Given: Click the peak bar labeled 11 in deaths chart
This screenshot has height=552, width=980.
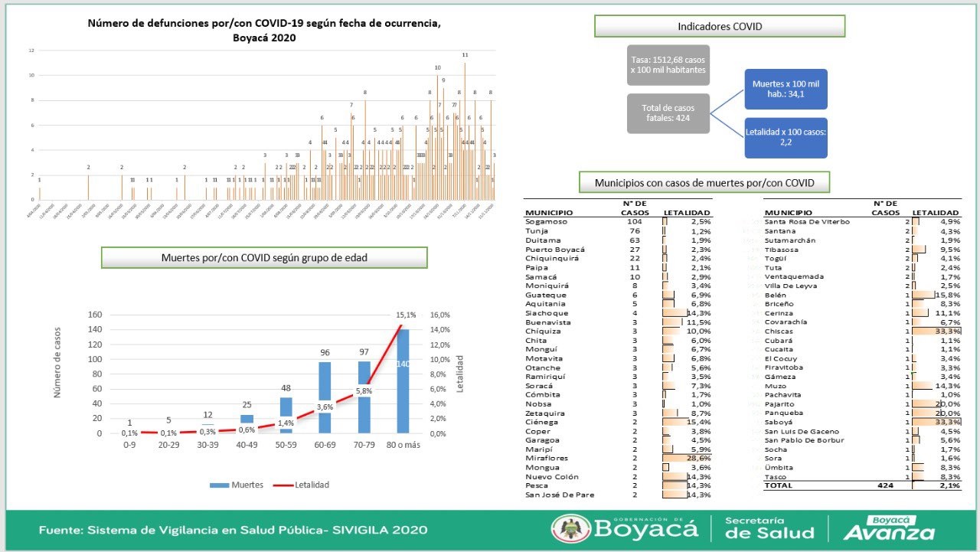Looking at the screenshot, I should tap(465, 130).
